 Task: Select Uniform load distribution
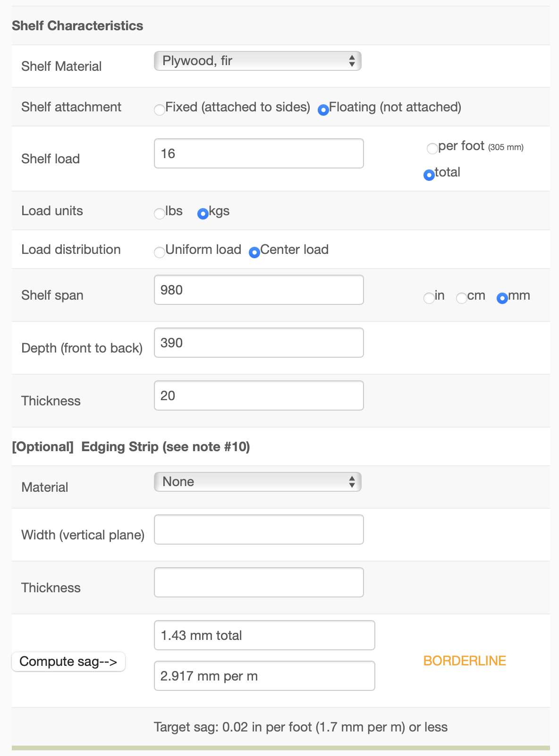point(160,252)
